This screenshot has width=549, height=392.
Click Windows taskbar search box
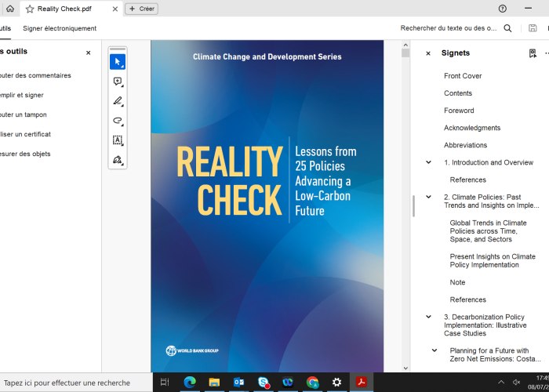point(76,383)
